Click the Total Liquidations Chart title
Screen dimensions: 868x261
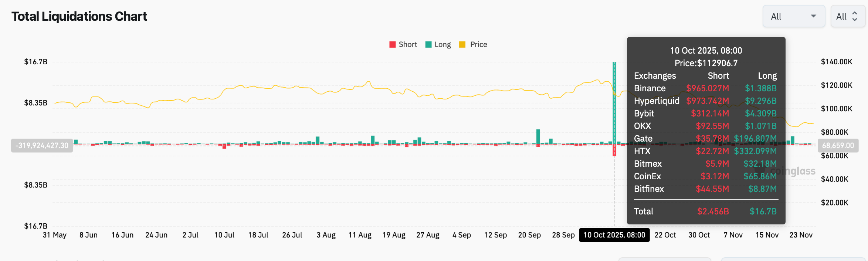click(79, 16)
